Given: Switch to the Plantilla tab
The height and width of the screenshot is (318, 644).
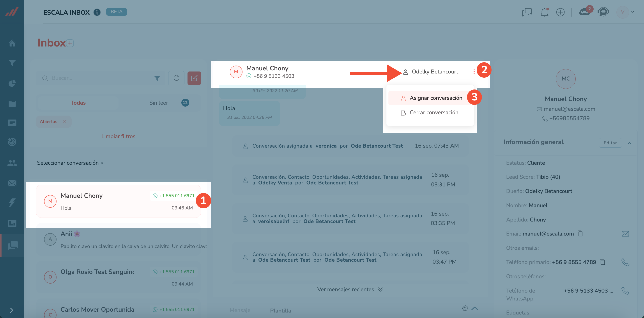Looking at the screenshot, I should pos(281,311).
